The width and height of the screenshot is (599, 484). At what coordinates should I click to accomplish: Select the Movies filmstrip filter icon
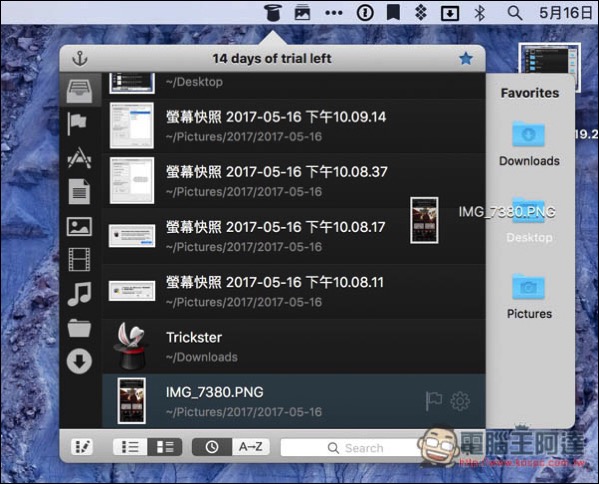tap(79, 259)
